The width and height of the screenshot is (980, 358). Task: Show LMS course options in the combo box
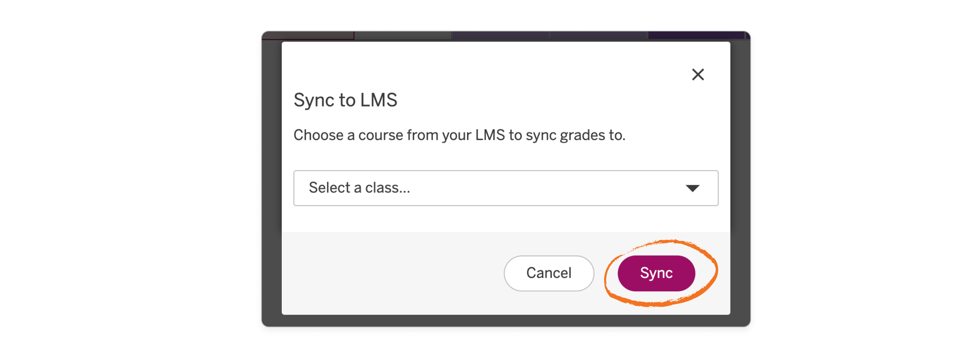[x=505, y=188]
